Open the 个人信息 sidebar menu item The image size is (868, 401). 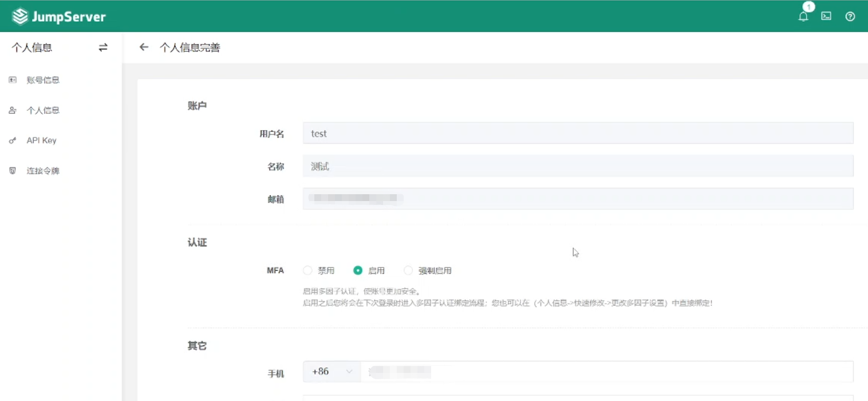click(x=43, y=111)
